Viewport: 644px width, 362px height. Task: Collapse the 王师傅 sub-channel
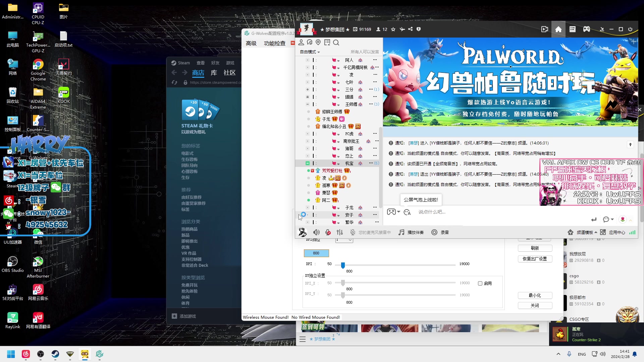pos(307,104)
